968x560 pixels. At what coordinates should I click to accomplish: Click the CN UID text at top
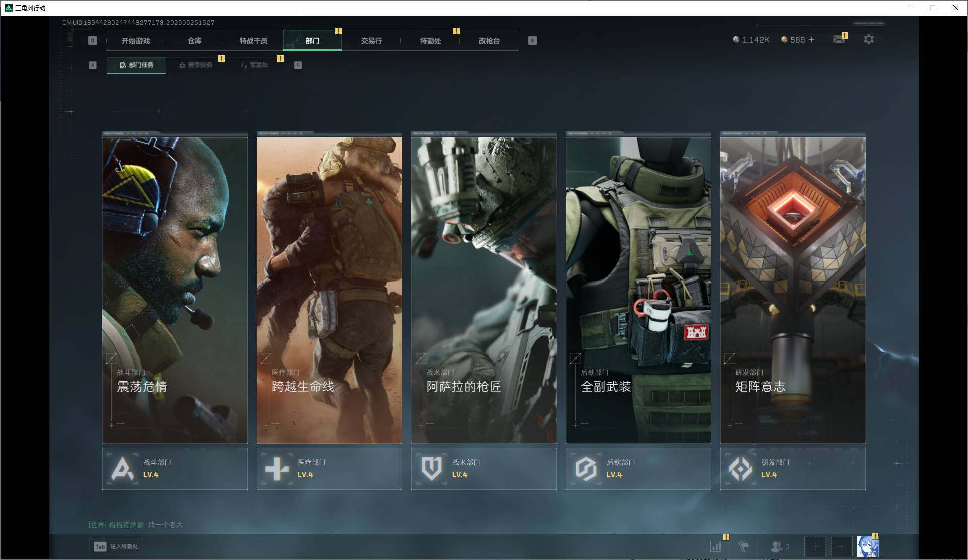139,23
